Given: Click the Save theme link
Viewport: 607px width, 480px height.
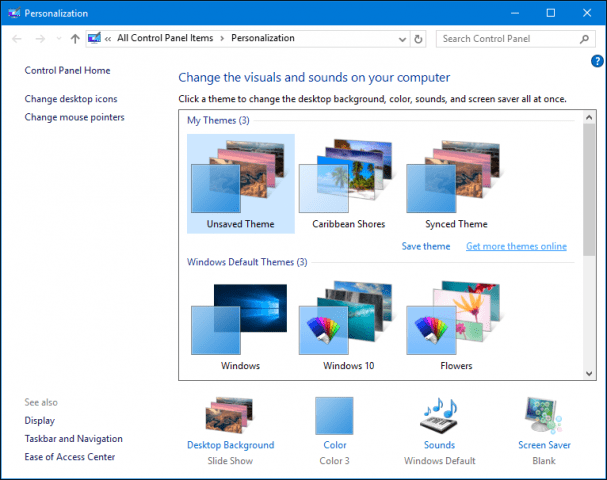Looking at the screenshot, I should click(426, 246).
